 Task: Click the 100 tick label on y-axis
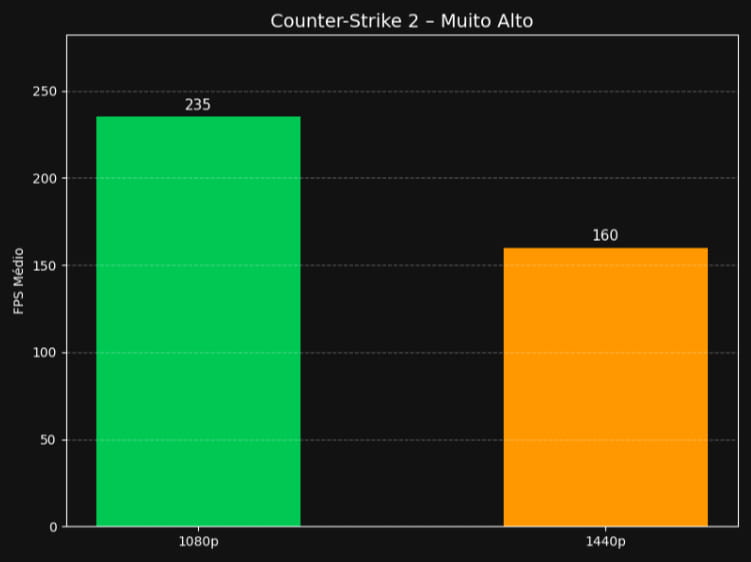pyautogui.click(x=47, y=353)
